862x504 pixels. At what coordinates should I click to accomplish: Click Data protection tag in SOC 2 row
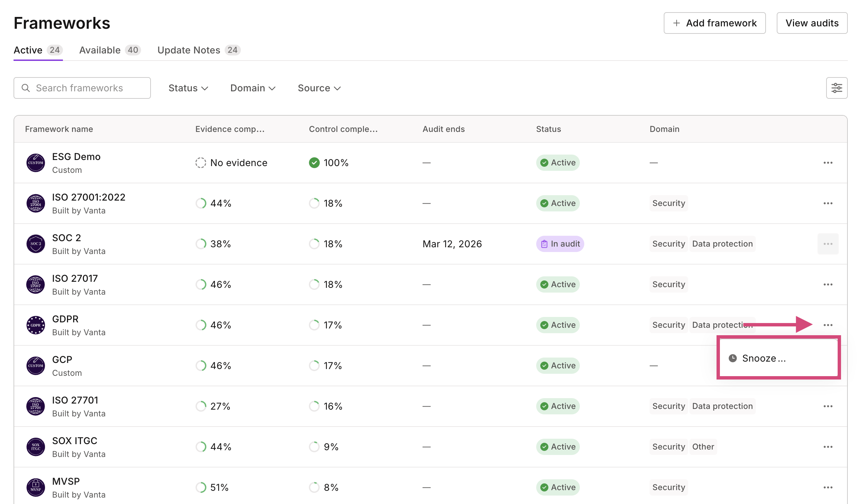click(x=722, y=244)
